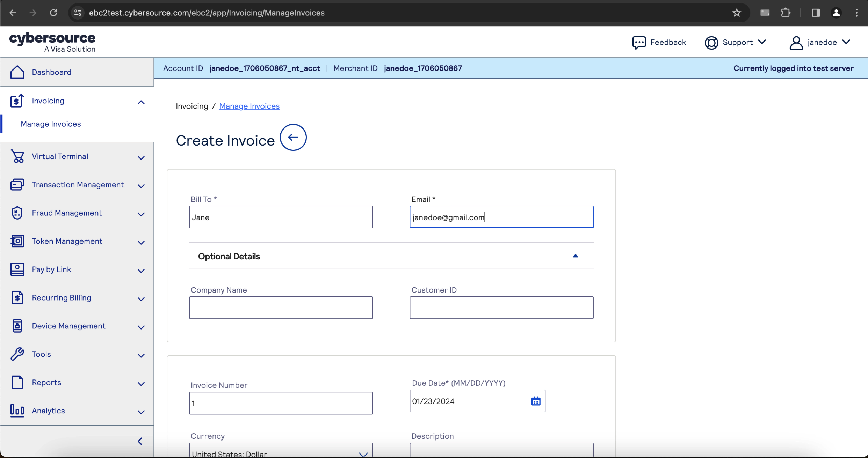Open the Recurring Billing menu item
868x458 pixels.
pos(62,298)
